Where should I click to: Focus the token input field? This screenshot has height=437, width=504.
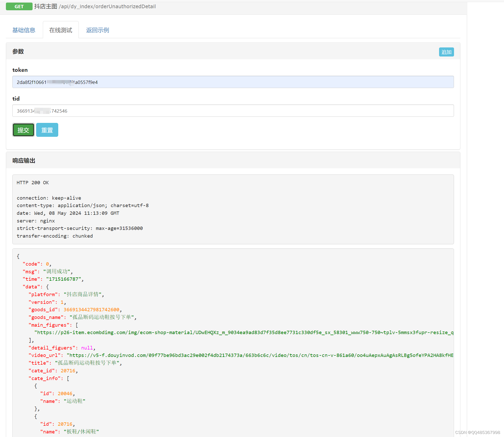233,82
